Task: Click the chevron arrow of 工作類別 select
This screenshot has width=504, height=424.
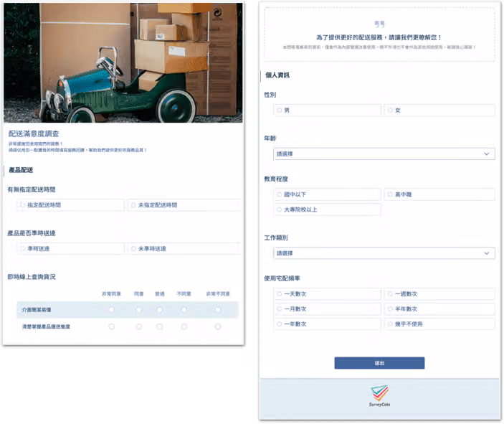Action: [x=487, y=253]
